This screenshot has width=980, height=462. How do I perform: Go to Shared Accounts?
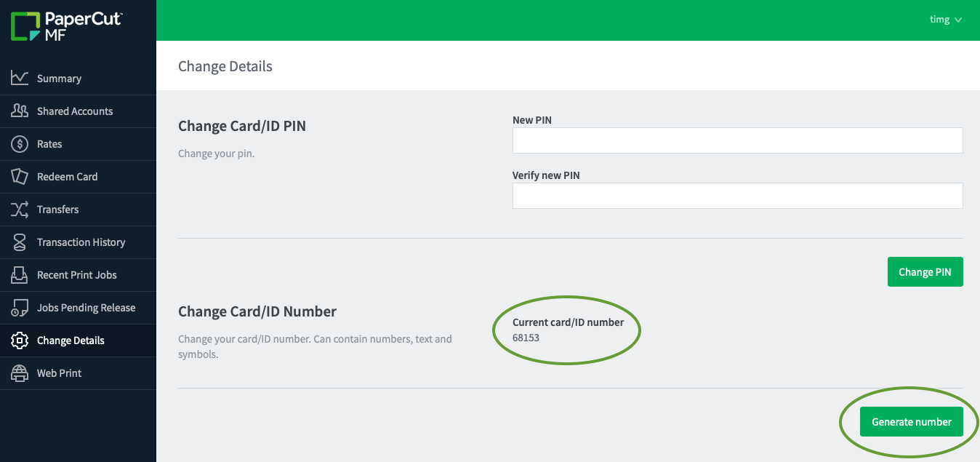(78, 111)
